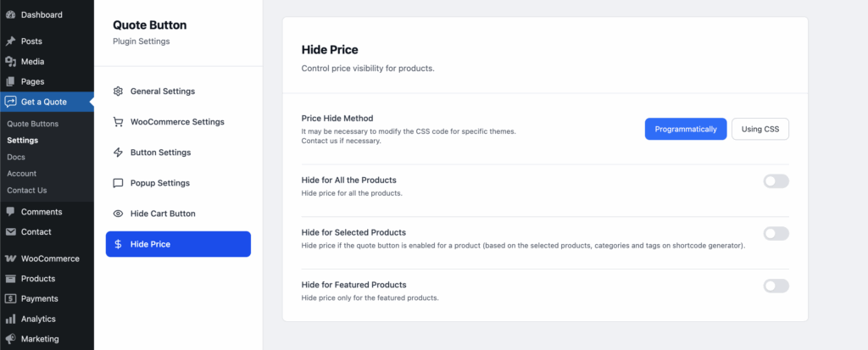The height and width of the screenshot is (350, 868).
Task: Click the cart icon beside WooCommerce Settings
Action: coord(119,122)
